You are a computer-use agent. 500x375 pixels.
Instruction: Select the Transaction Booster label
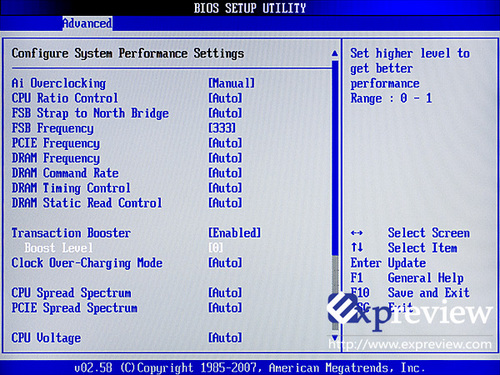71,233
